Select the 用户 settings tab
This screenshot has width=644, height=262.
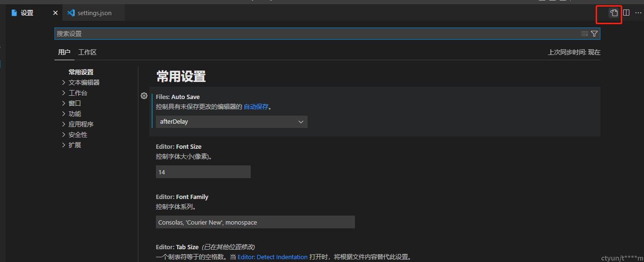click(64, 52)
